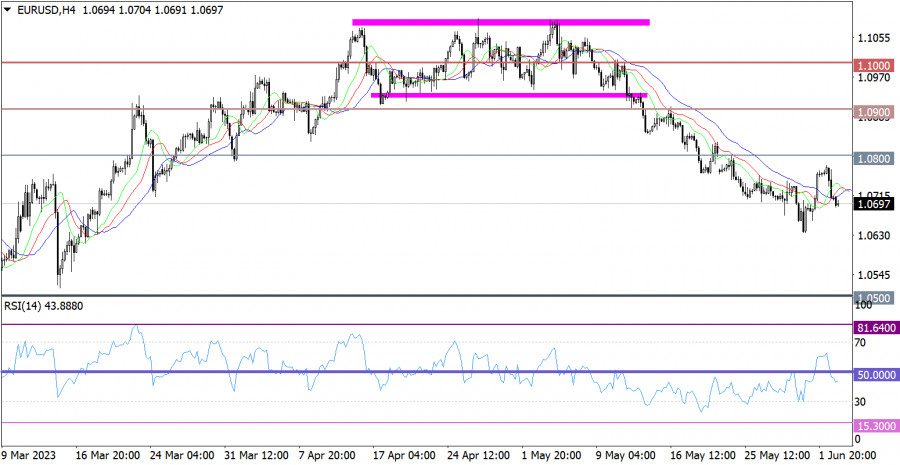
Task: Select the upper magenta resistance line
Action: pyautogui.click(x=500, y=21)
